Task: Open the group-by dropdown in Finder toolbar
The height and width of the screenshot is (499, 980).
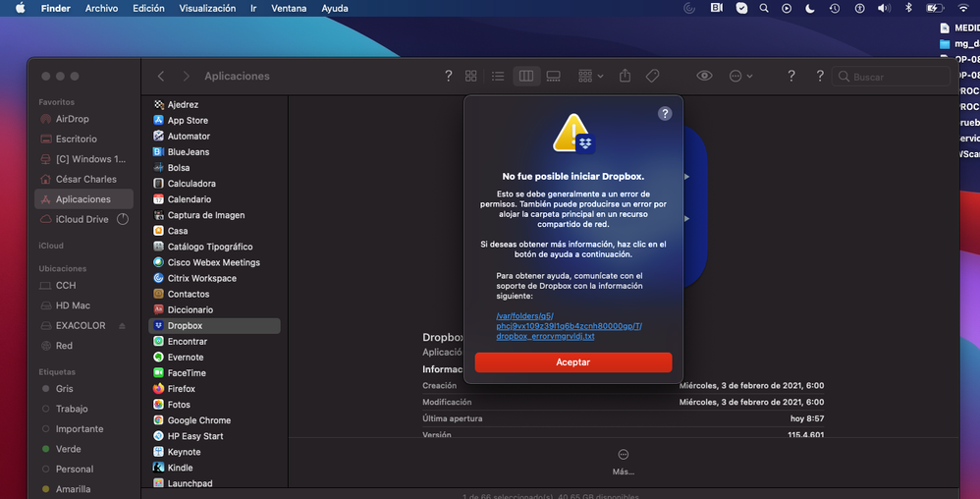Action: (590, 76)
